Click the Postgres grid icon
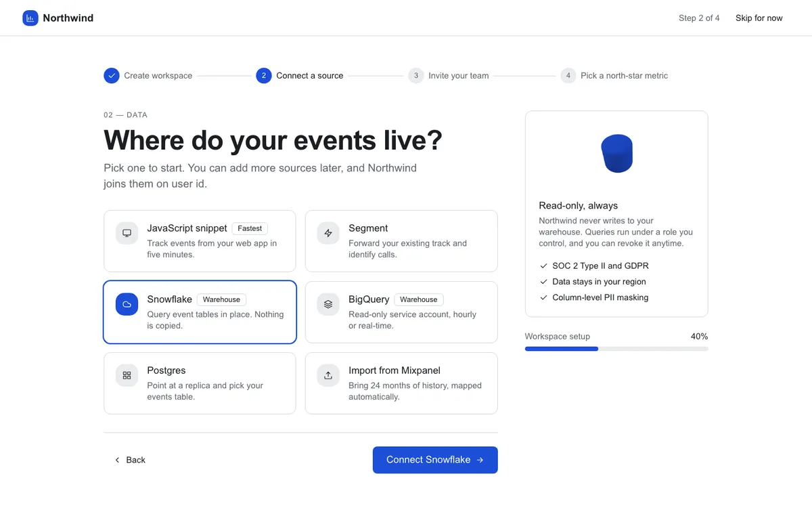Image resolution: width=812 pixels, height=508 pixels. point(127,375)
